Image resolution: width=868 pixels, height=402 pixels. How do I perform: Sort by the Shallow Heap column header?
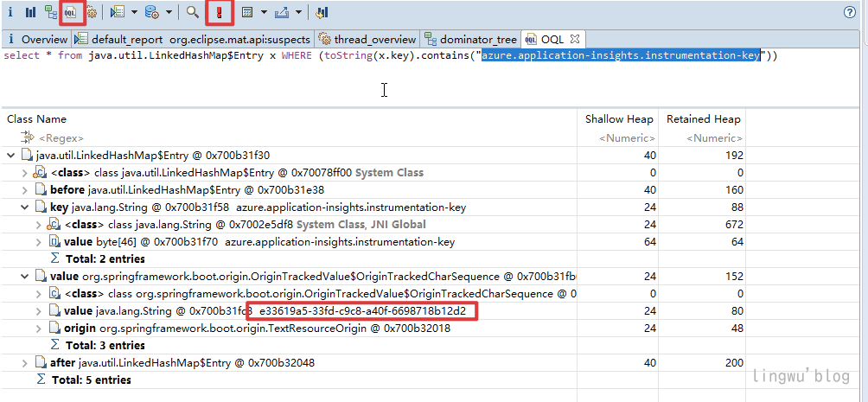pos(619,119)
